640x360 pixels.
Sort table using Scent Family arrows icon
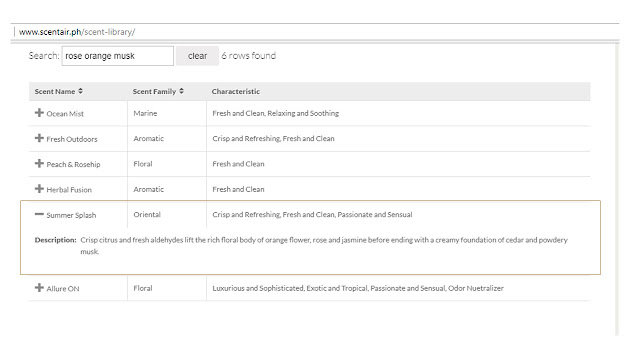(181, 91)
